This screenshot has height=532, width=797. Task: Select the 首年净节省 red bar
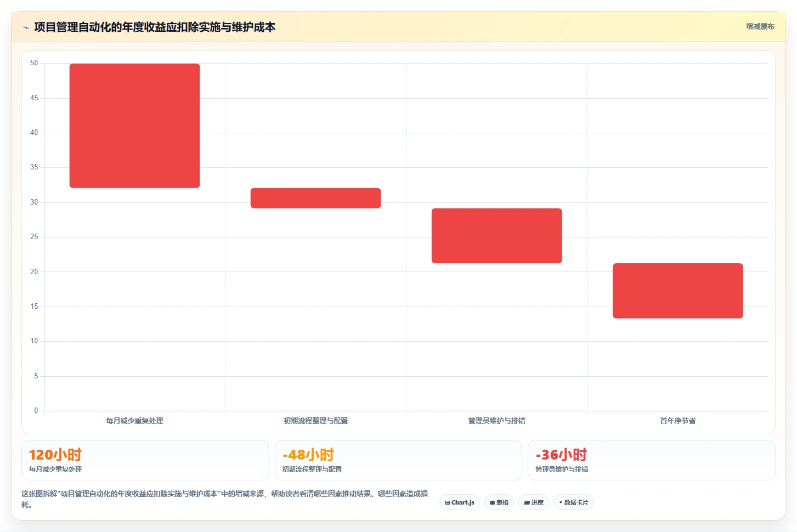[677, 291]
